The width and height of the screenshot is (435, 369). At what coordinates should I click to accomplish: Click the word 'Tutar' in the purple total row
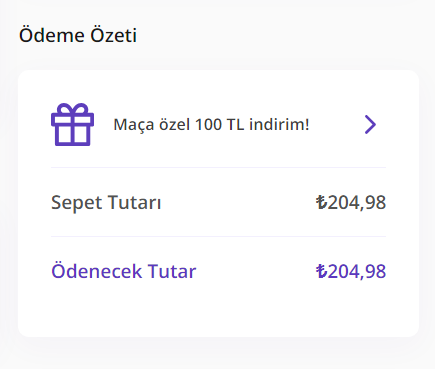tap(172, 271)
